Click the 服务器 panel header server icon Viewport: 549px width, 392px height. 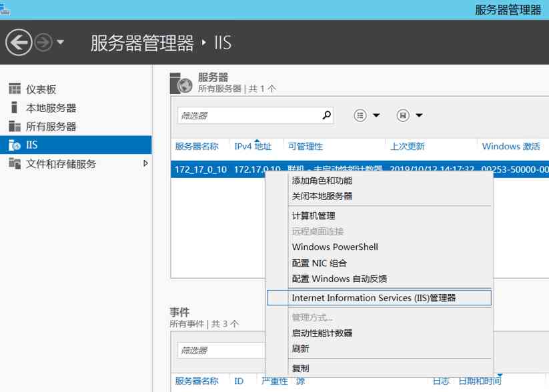pos(179,83)
